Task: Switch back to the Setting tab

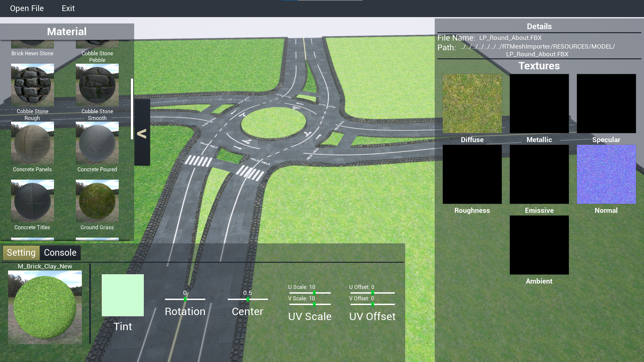Action: (21, 252)
